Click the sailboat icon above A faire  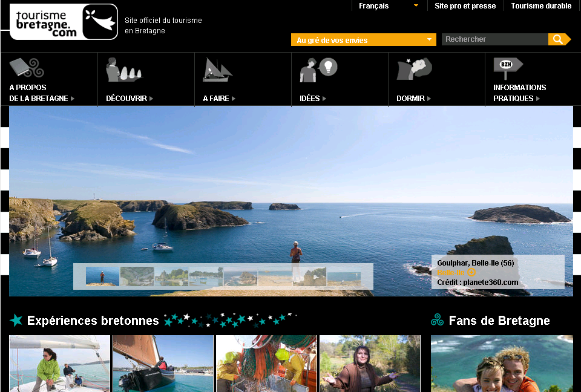217,70
